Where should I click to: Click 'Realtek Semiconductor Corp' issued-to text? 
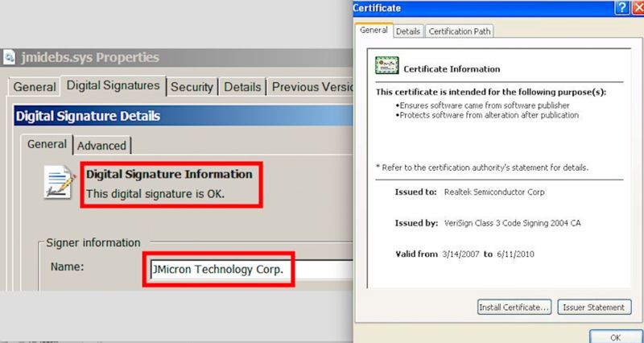pyautogui.click(x=494, y=192)
